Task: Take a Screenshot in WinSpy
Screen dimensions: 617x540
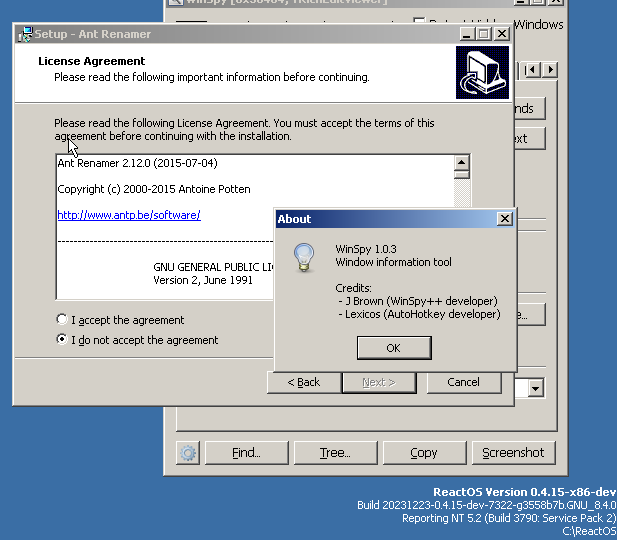Action: tap(514, 453)
